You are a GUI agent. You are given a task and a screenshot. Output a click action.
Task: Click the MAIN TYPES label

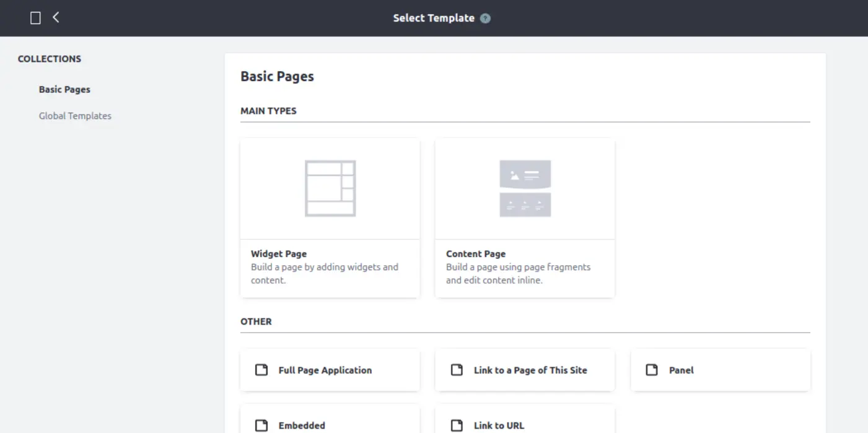268,111
